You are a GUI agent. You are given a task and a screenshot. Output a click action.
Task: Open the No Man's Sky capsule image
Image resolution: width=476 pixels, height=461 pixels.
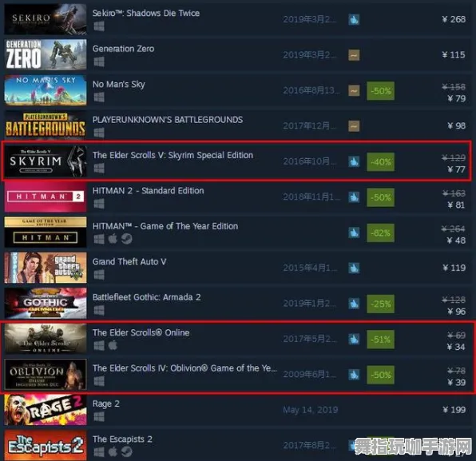46,90
